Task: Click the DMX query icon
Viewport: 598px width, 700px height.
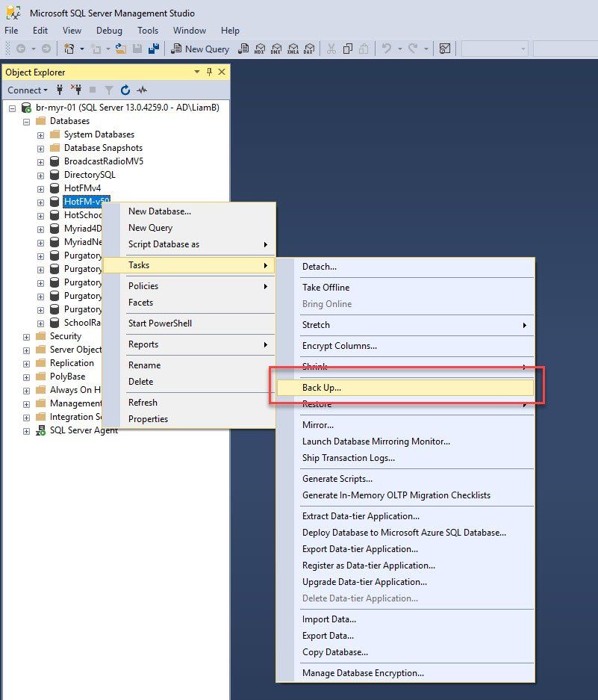Action: pos(276,49)
